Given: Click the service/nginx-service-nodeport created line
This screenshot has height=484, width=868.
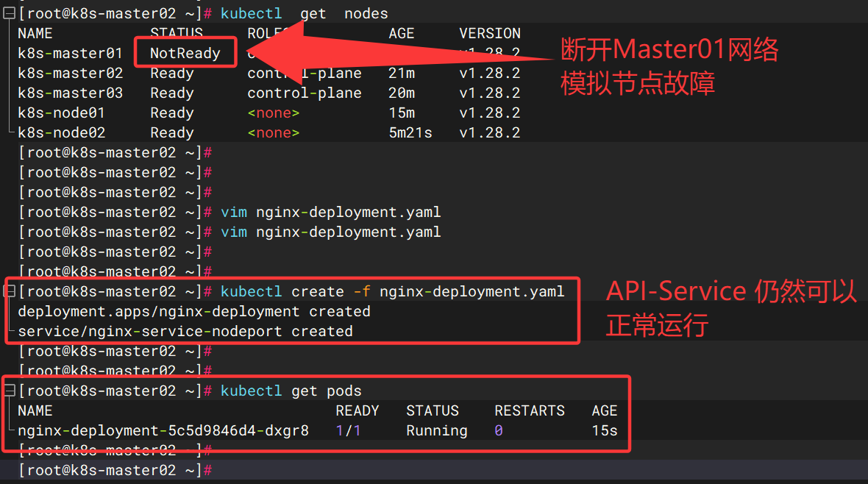Looking at the screenshot, I should [185, 331].
